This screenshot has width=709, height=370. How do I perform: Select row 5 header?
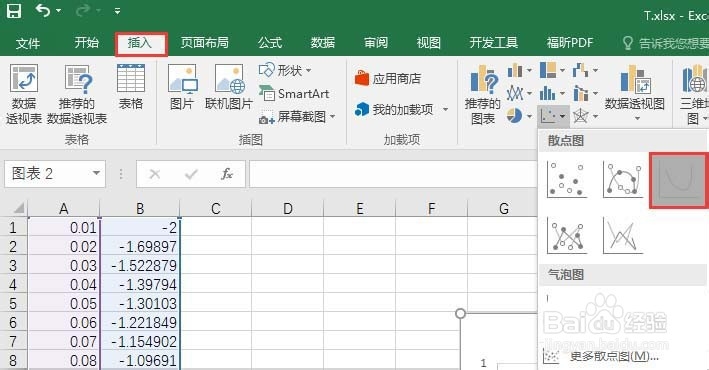(x=13, y=304)
